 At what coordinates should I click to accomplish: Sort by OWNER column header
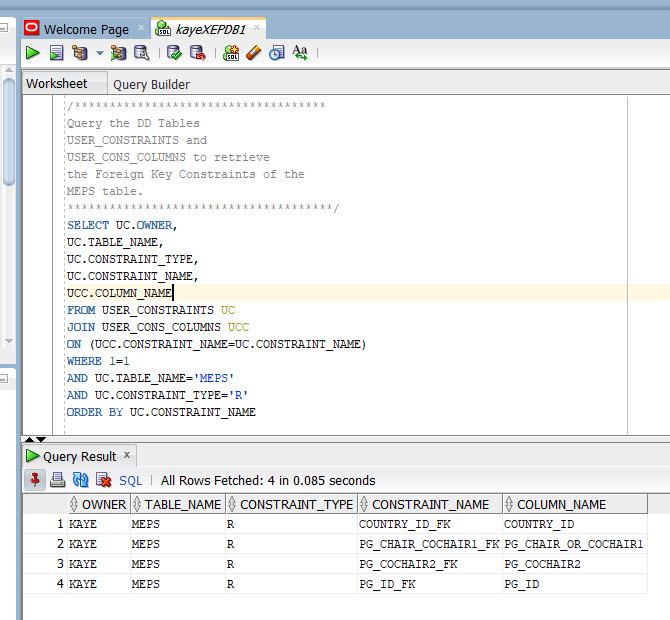[99, 505]
